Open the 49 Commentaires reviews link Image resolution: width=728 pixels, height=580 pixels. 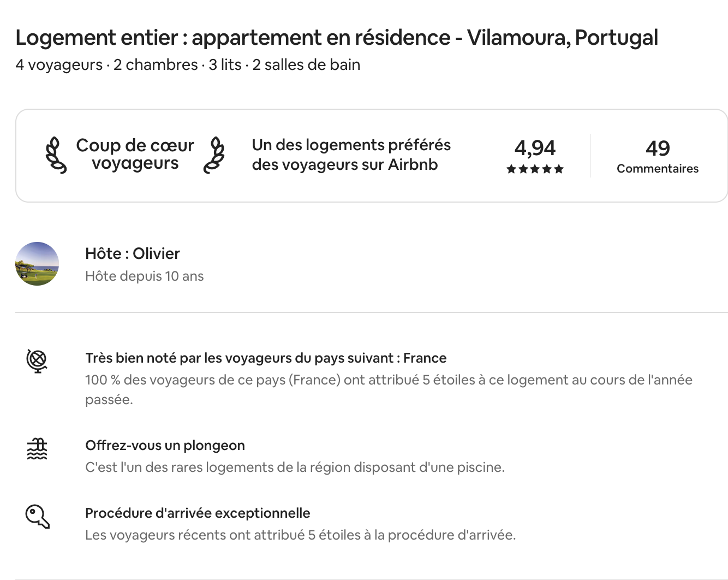658,156
